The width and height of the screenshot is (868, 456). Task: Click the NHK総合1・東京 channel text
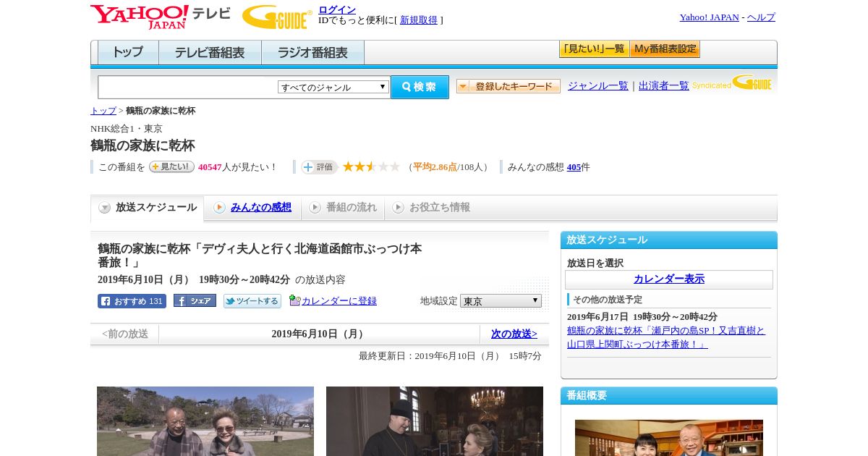coord(127,129)
